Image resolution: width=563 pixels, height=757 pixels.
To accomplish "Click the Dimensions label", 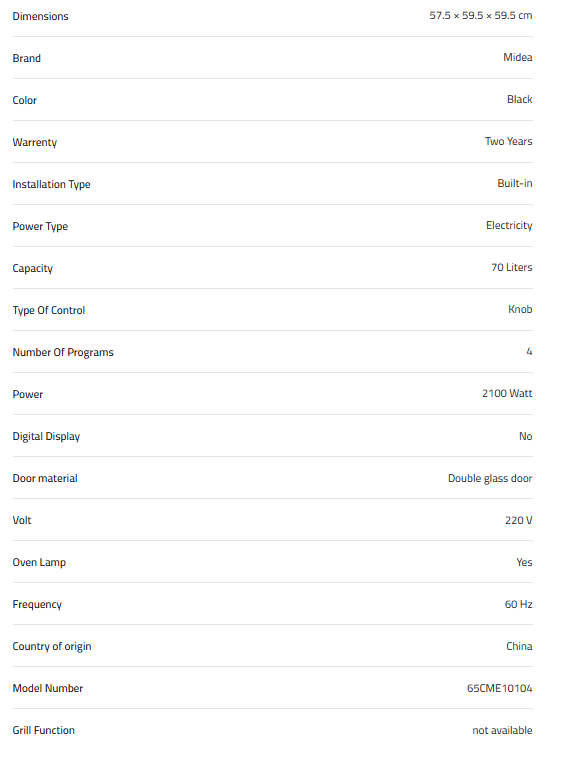I will pyautogui.click(x=41, y=16).
